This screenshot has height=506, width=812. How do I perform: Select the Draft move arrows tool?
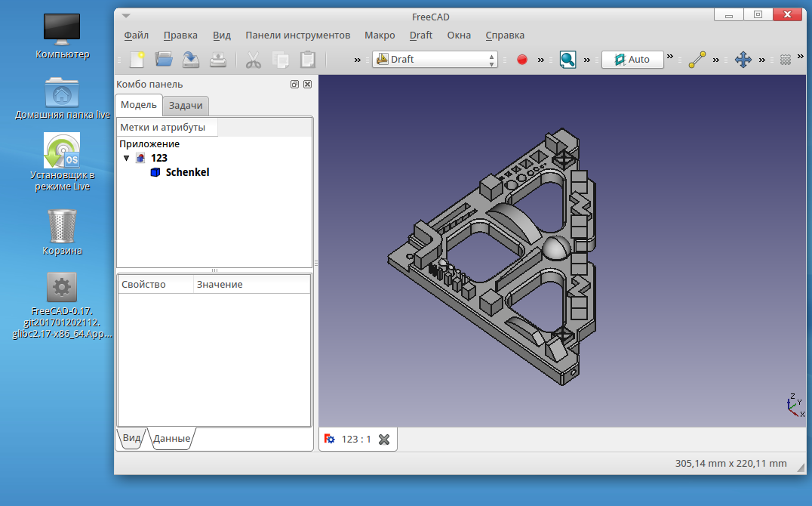pyautogui.click(x=743, y=60)
